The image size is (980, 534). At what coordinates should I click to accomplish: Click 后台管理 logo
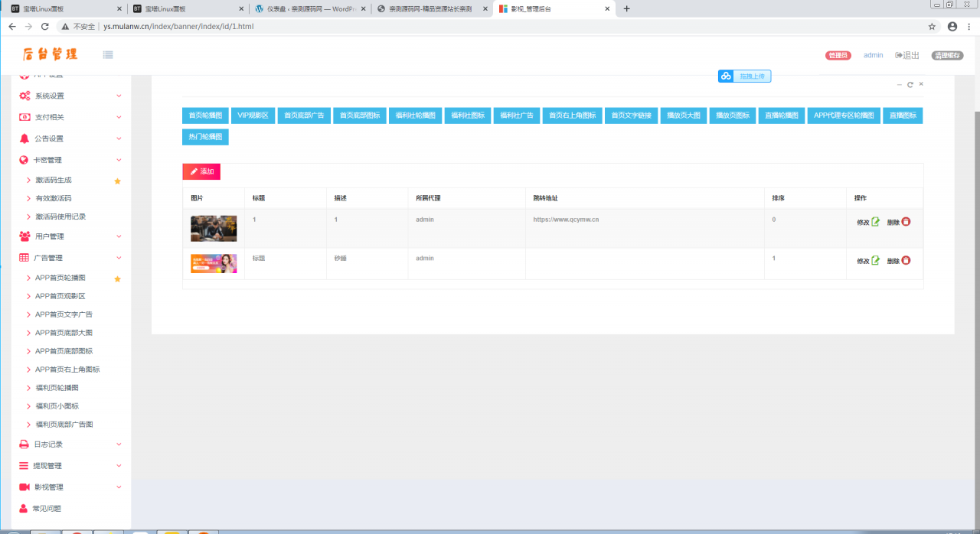51,54
